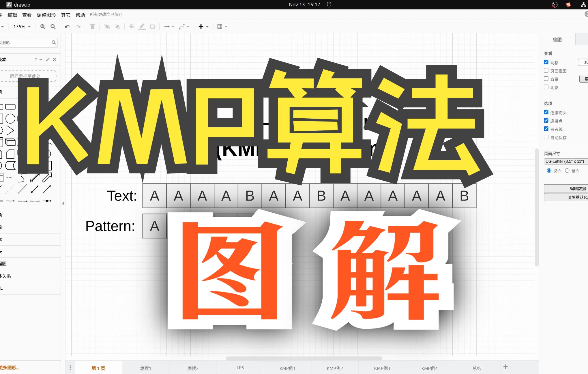Select the fill color bucket icon
Viewport: 588px width, 374px height.
[132, 27]
